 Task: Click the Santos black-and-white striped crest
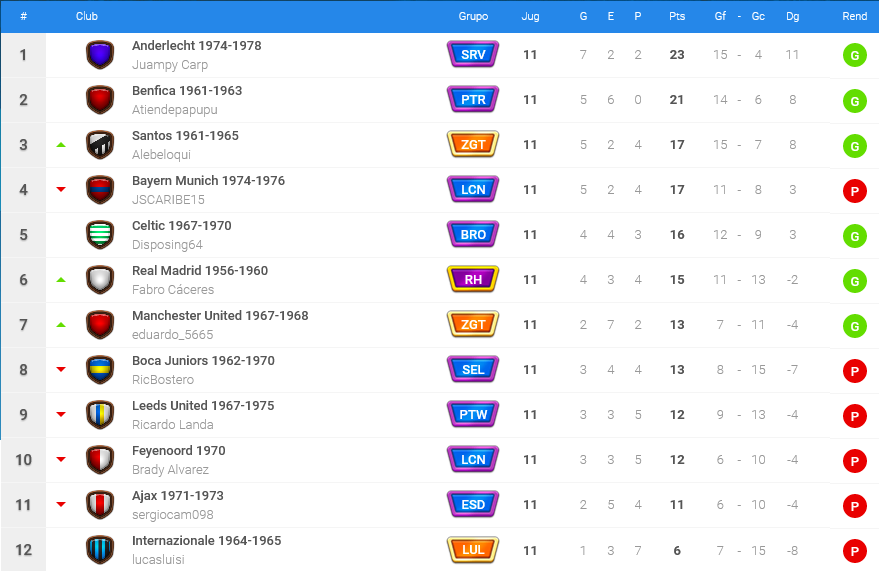pos(100,145)
